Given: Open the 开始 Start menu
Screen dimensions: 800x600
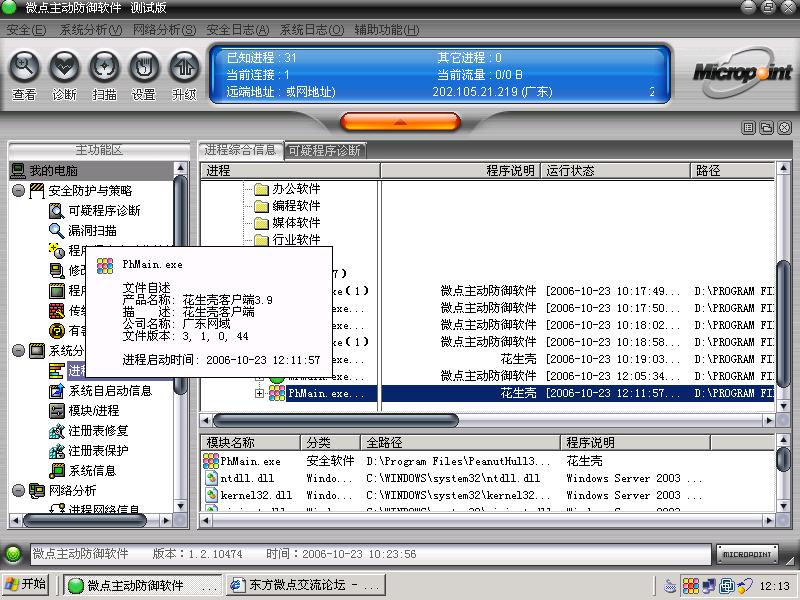Looking at the screenshot, I should point(26,584).
